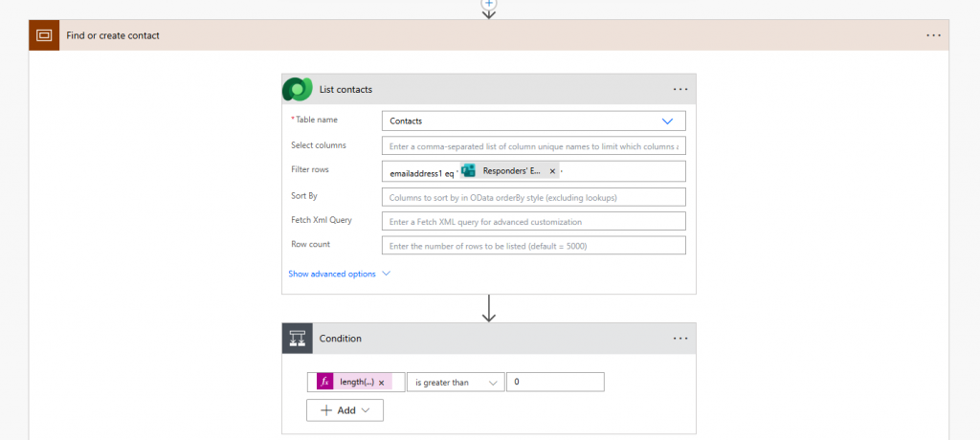Click the Select columns input field
Viewport: 980px width, 440px height.
pyautogui.click(x=533, y=146)
